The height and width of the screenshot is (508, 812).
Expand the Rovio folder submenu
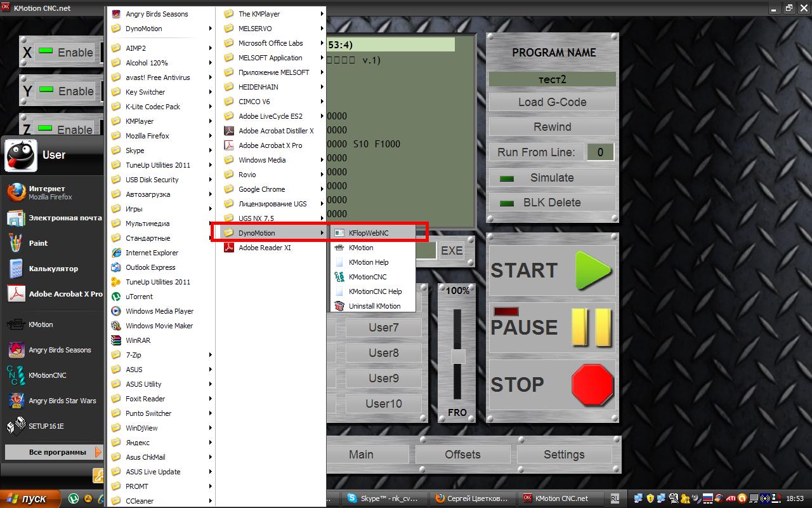pyautogui.click(x=273, y=175)
